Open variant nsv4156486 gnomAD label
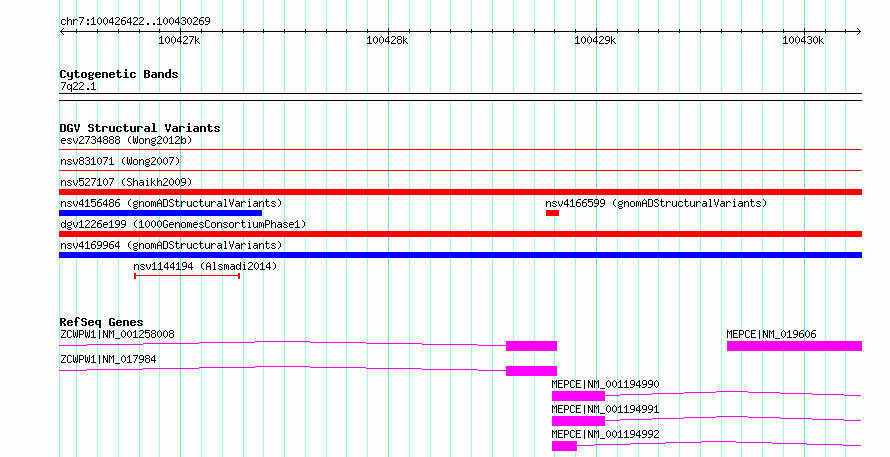Viewport: 890px width, 457px height. (171, 203)
